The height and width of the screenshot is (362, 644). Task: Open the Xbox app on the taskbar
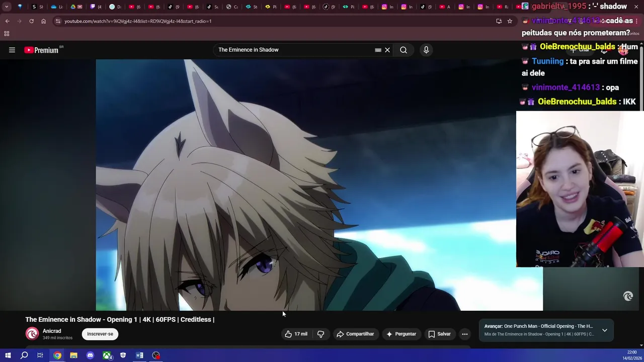pos(107,355)
